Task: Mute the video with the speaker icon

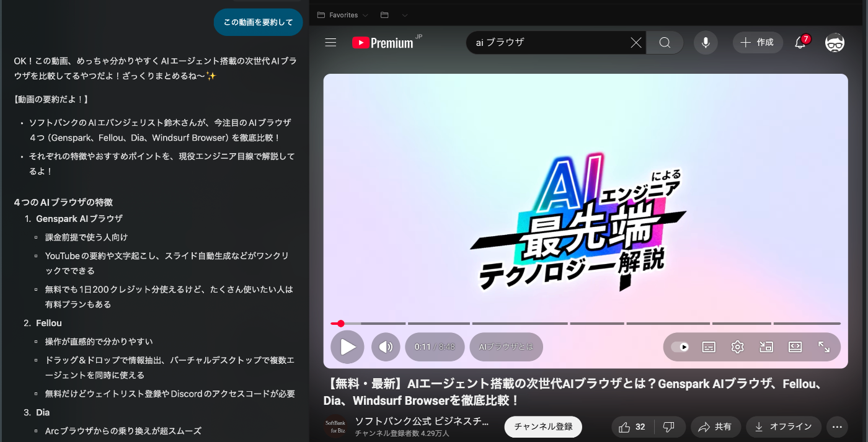Action: 386,347
